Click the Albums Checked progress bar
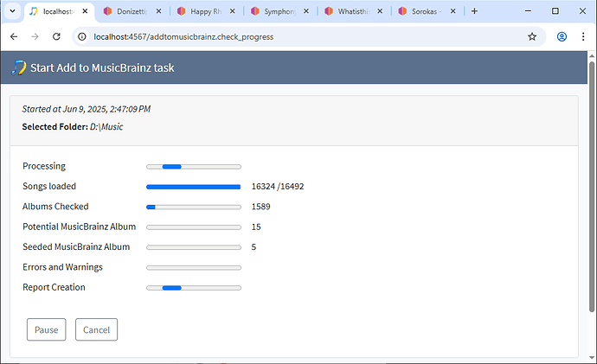Screen dimensions: 597x364 [193, 207]
